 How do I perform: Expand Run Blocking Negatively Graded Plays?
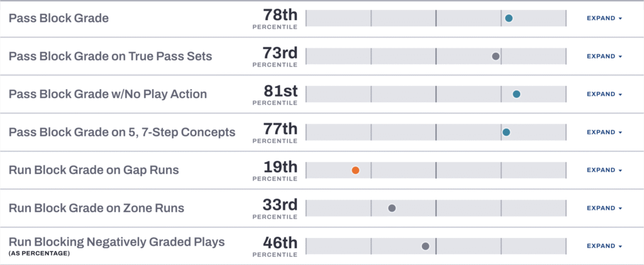(604, 246)
